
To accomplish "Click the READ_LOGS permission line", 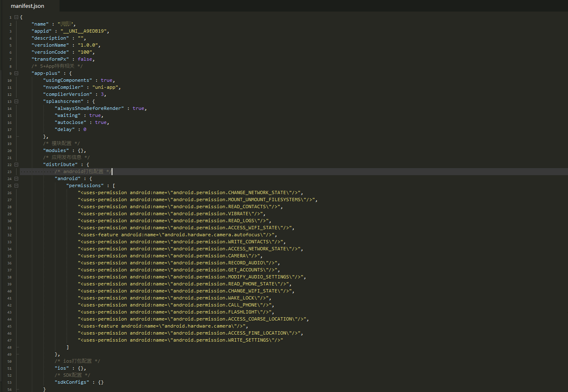I will pyautogui.click(x=174, y=221).
